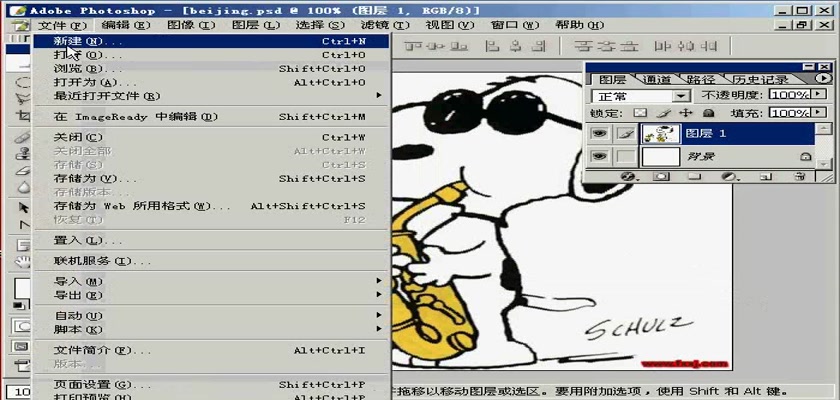
Task: Open the 填充 slider arrow
Action: tap(818, 112)
